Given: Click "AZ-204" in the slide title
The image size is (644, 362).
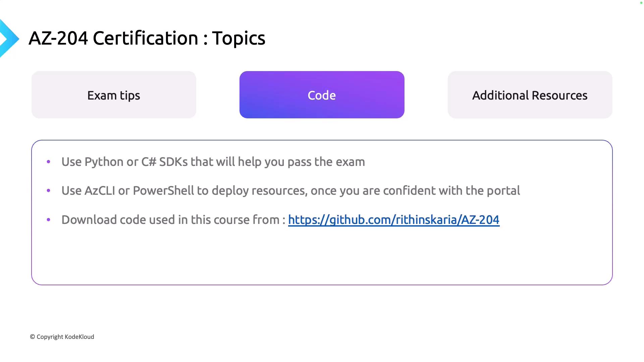Looking at the screenshot, I should pyautogui.click(x=58, y=38).
